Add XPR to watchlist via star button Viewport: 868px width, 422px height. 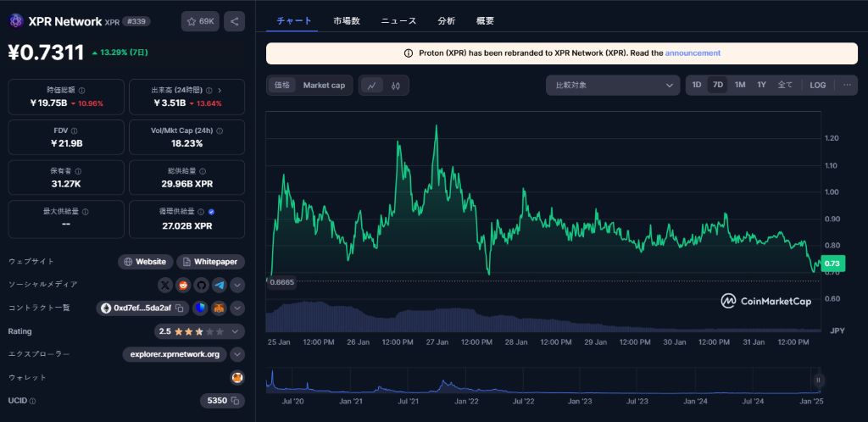tap(200, 21)
